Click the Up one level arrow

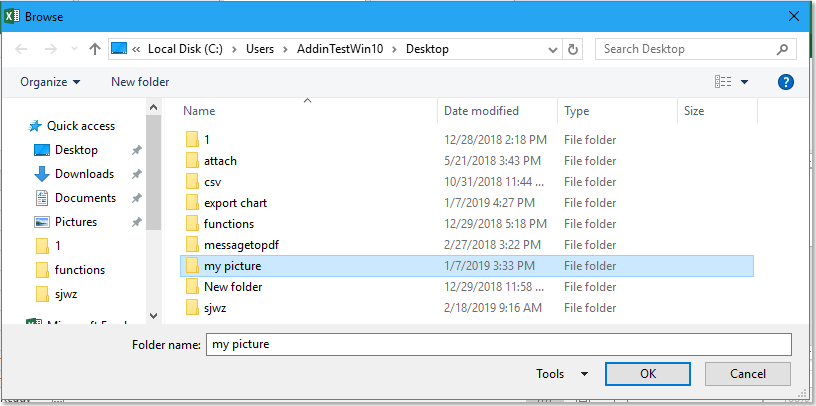tap(94, 49)
